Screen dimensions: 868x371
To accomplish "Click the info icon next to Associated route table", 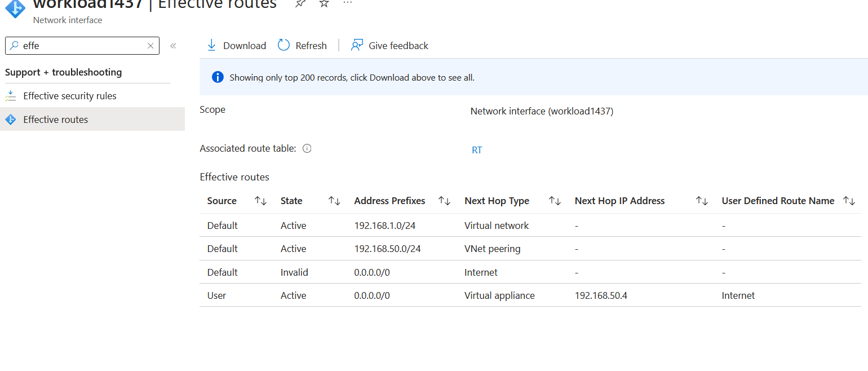I will 307,148.
